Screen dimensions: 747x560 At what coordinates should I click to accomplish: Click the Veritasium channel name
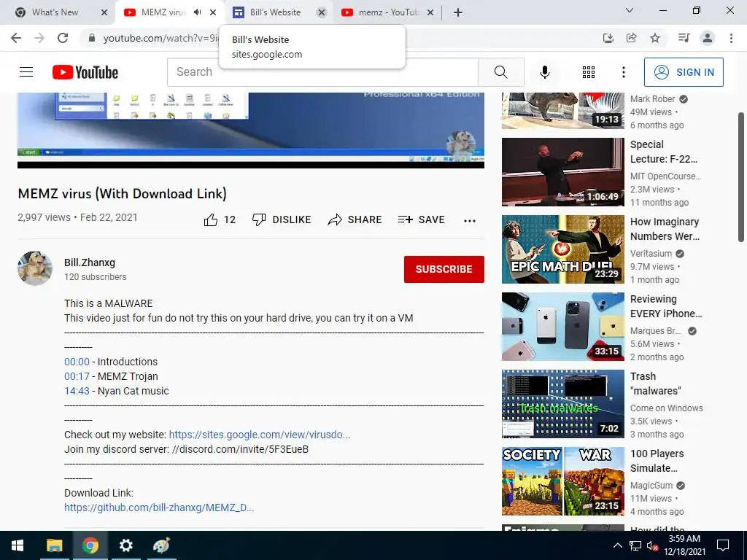[651, 253]
